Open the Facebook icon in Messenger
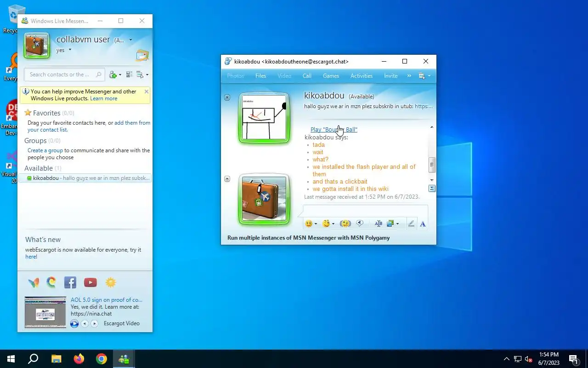Viewport: 588px width, 368px height. coord(70,282)
